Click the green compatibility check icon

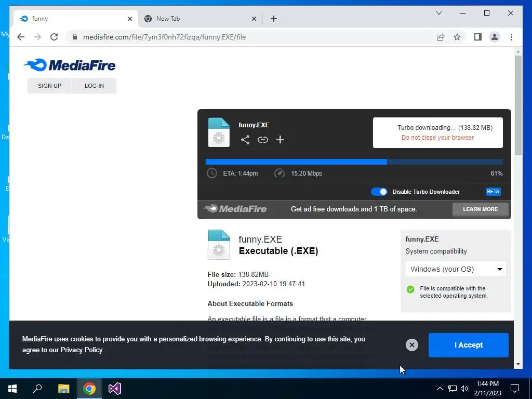(410, 289)
